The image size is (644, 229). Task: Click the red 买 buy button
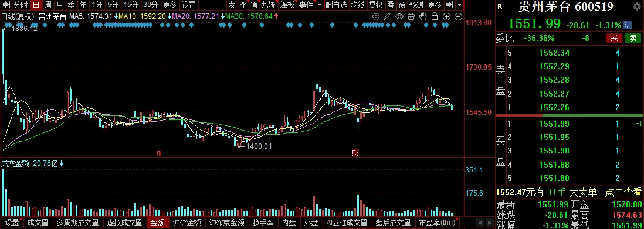click(614, 38)
